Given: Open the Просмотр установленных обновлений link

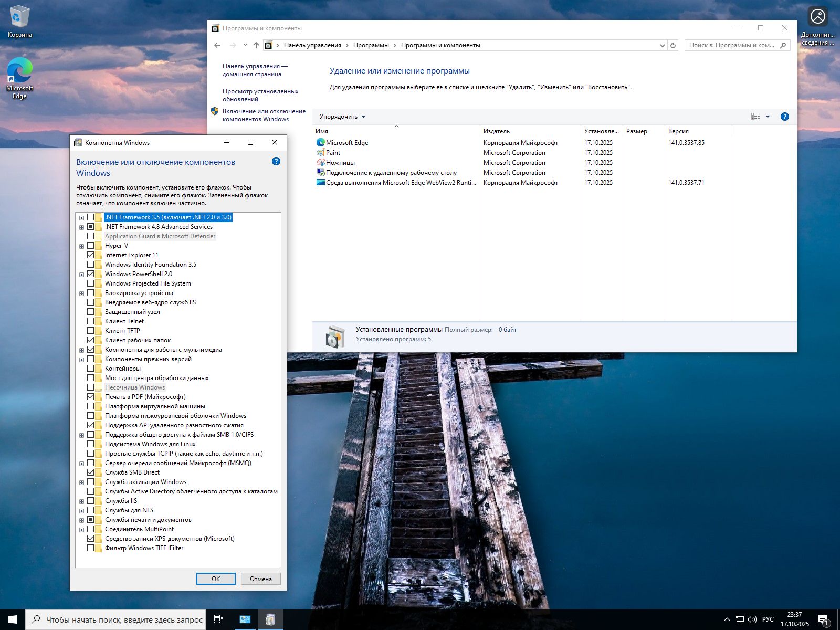Looking at the screenshot, I should pyautogui.click(x=260, y=95).
